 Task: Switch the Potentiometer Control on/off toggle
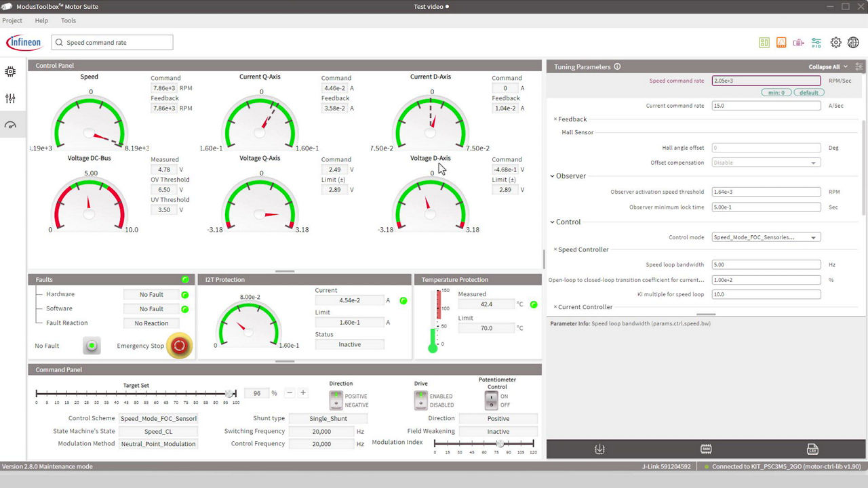pyautogui.click(x=491, y=401)
